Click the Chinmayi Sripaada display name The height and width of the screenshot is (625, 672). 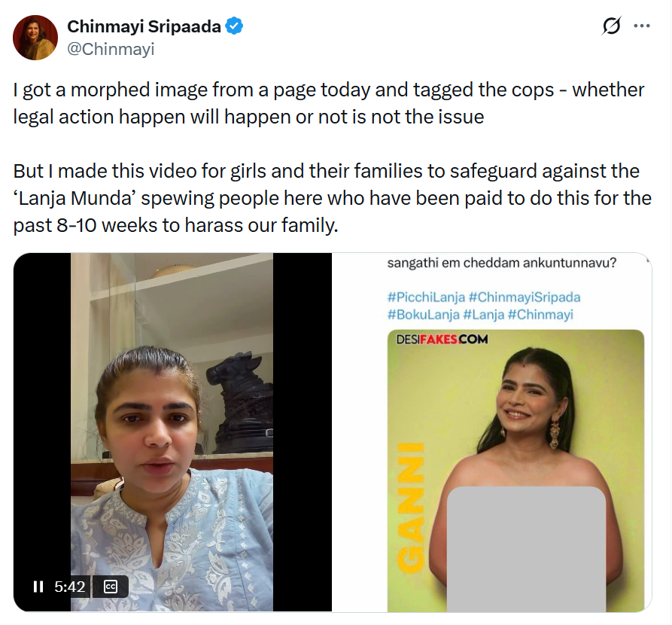144,27
